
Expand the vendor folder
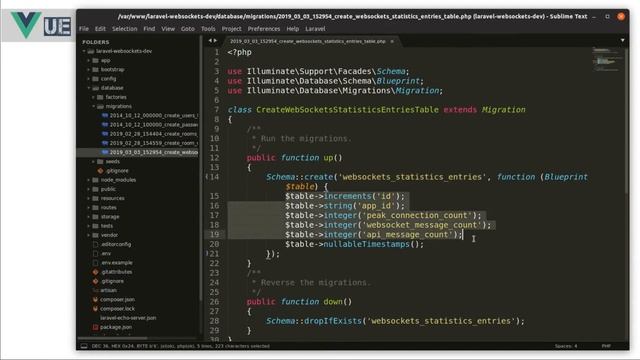[89, 235]
